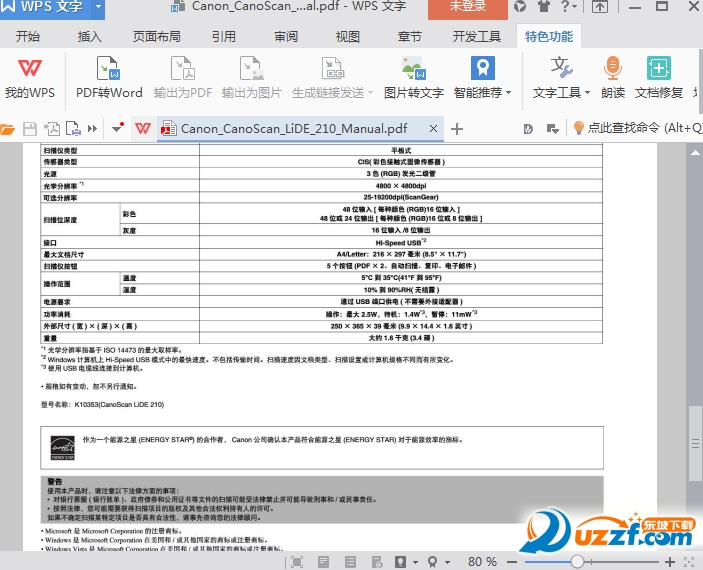703x570 pixels.
Task: Click the open folder icon in quick toolbar
Action: pyautogui.click(x=8, y=129)
